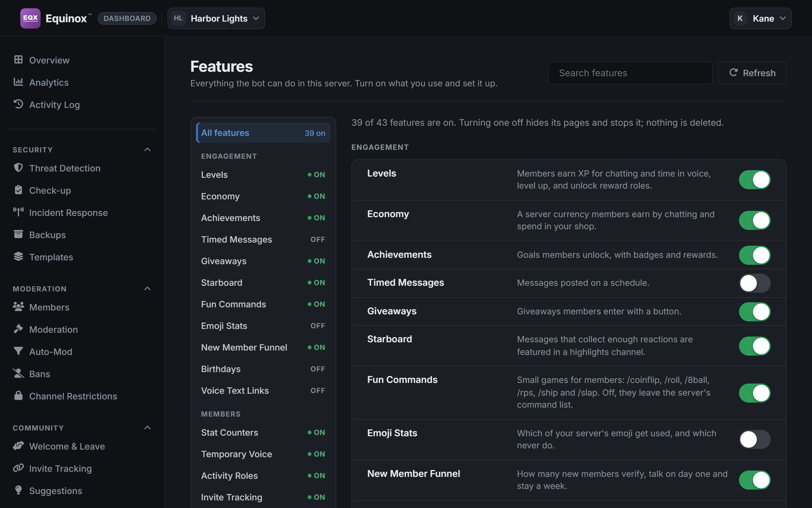The width and height of the screenshot is (812, 508).
Task: Click the Activity Log history icon
Action: [x=18, y=104]
